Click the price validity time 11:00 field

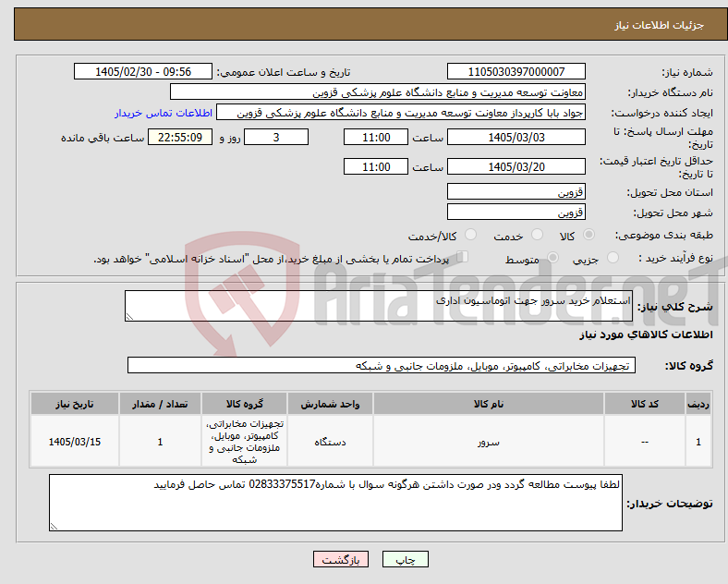point(376,166)
